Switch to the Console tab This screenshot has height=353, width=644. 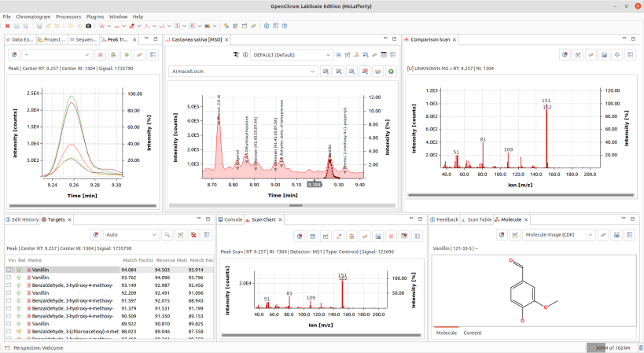(230, 219)
